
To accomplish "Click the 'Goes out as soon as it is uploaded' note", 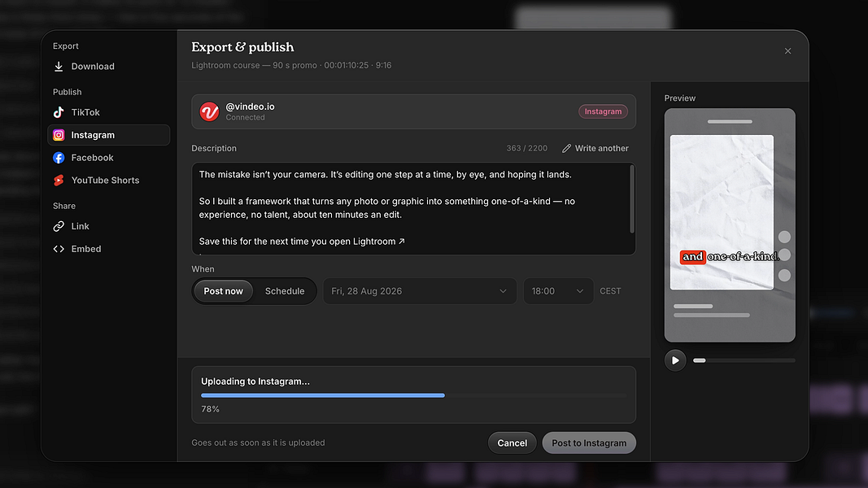I will click(x=258, y=442).
